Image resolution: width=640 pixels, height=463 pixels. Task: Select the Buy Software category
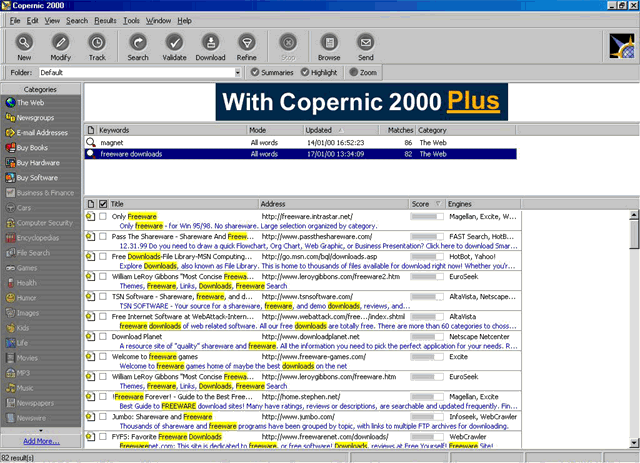(x=37, y=177)
